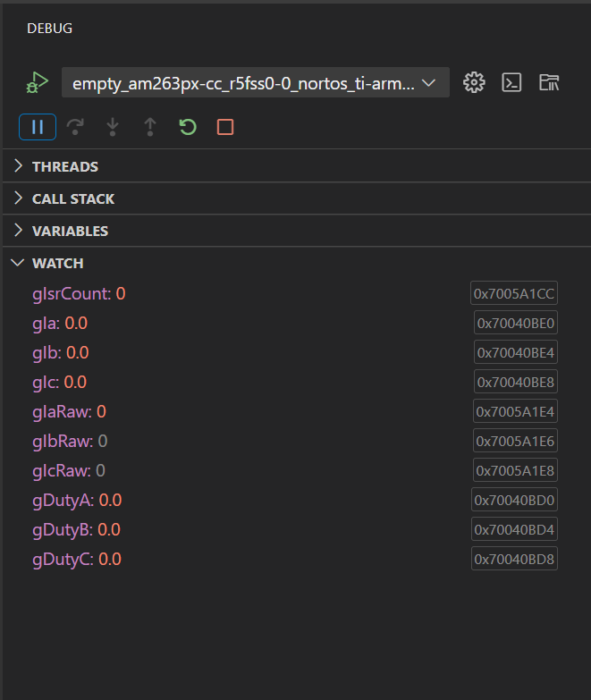Open the rightmost debug header view icon
Image resolution: width=591 pixels, height=700 pixels.
pos(549,82)
